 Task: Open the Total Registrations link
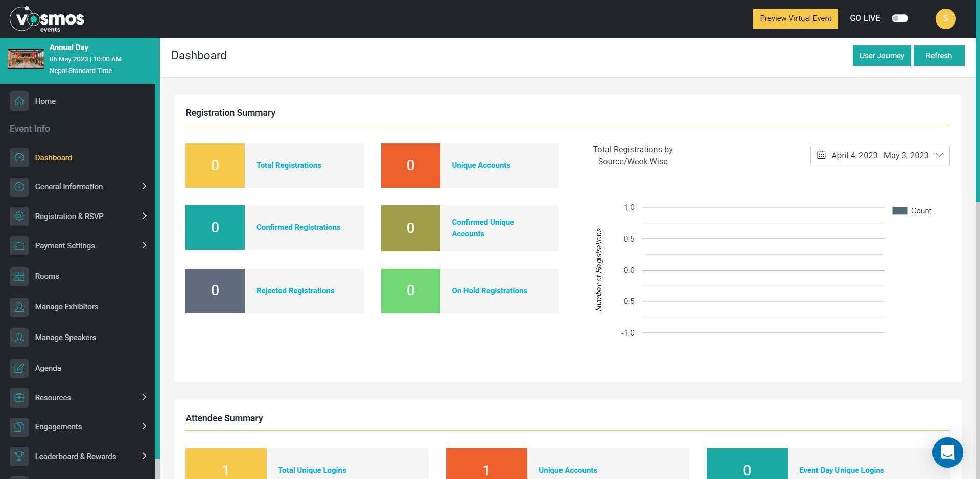click(x=289, y=165)
